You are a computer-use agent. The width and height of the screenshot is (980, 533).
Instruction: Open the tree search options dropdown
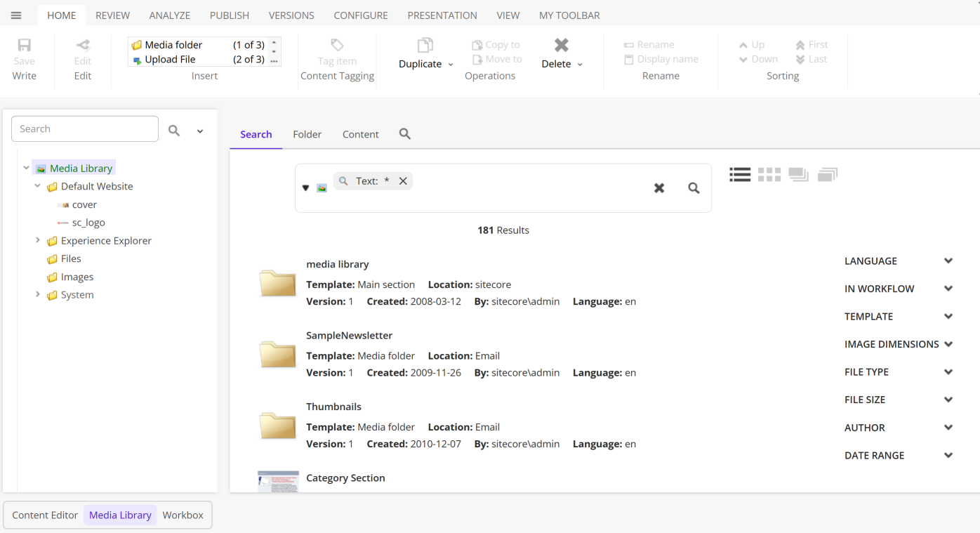[200, 131]
